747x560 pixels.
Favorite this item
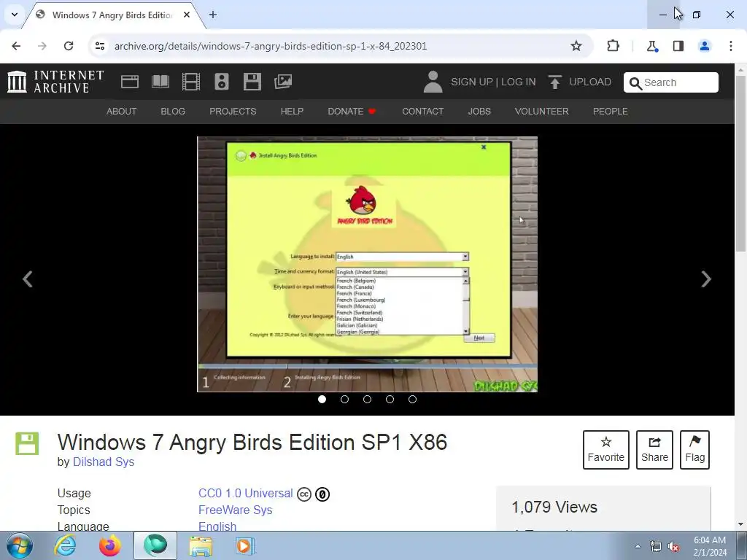click(606, 450)
